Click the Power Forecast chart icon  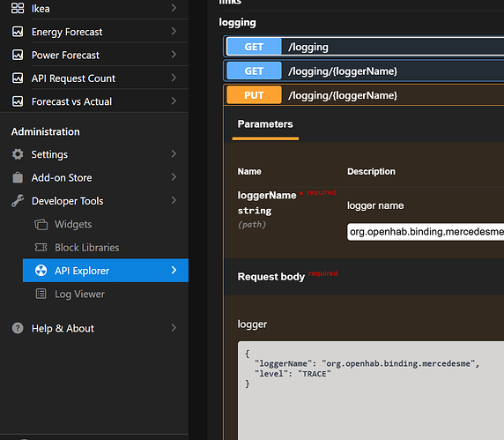click(x=18, y=55)
